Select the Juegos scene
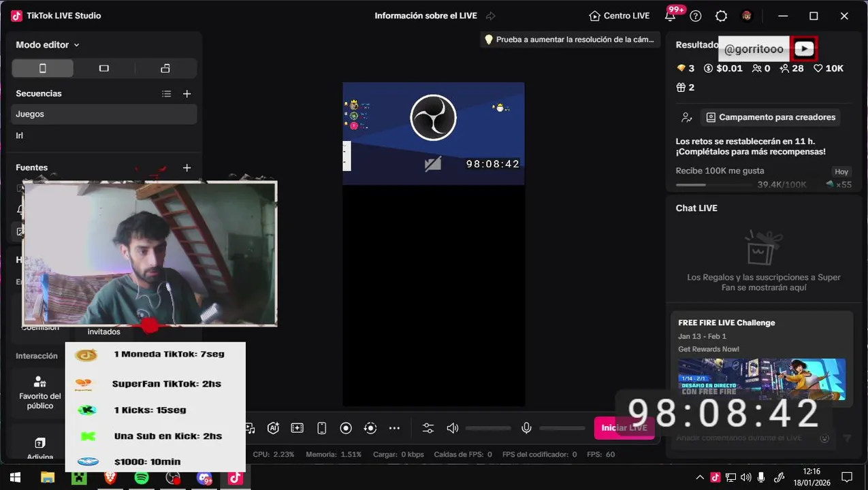The width and height of the screenshot is (868, 490). click(104, 114)
